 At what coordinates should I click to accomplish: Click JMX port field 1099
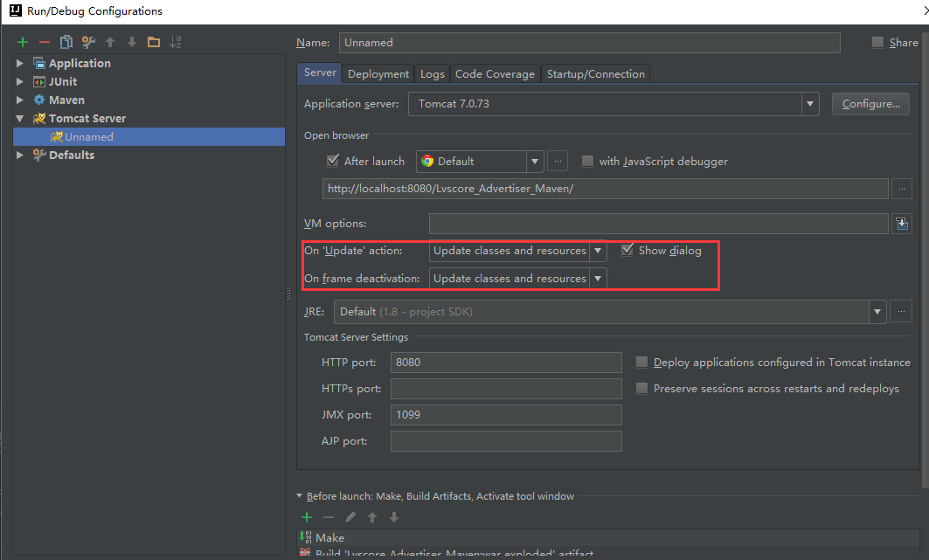[506, 415]
